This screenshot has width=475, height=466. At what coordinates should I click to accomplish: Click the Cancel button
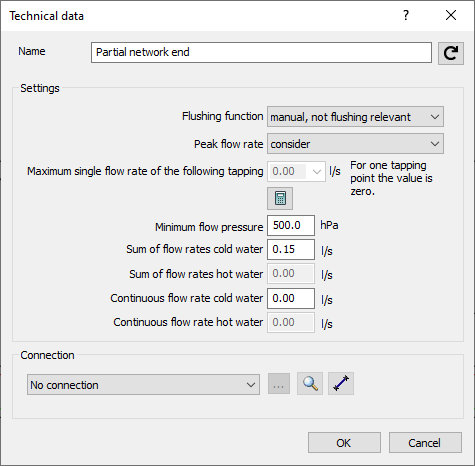(x=425, y=443)
